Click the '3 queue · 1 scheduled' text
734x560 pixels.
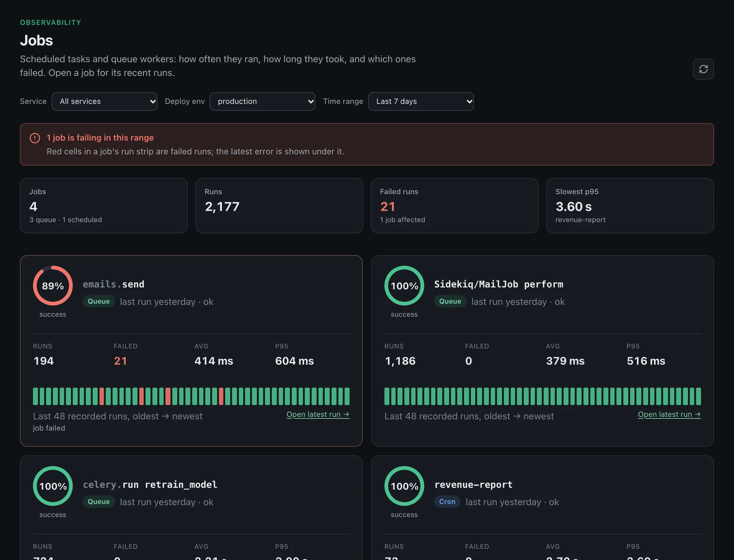coord(66,220)
